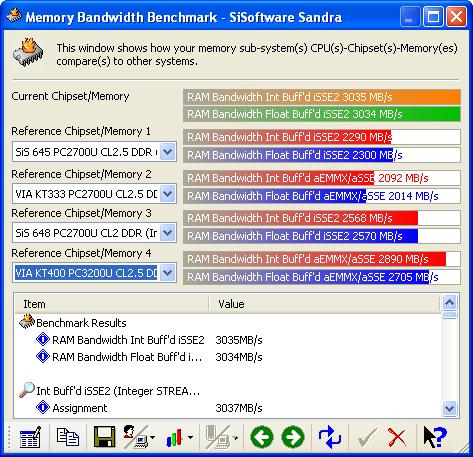Expand VIA KT333 PC2700U reference combo box
473x457 pixels.
tap(167, 194)
